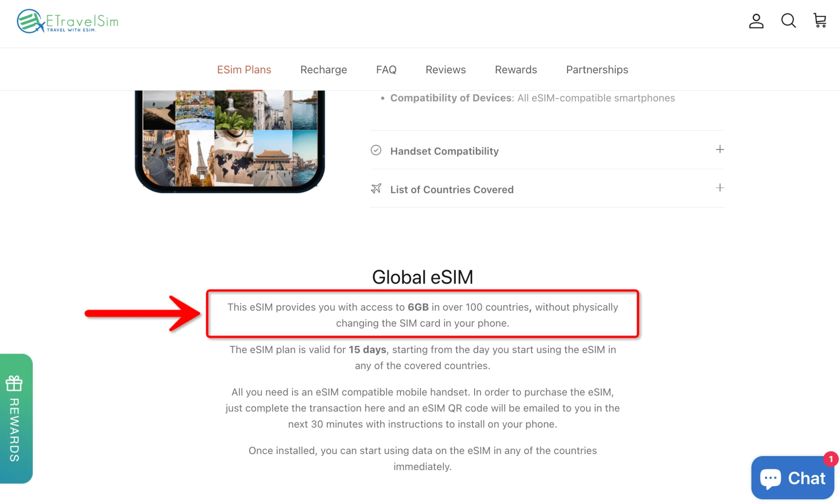This screenshot has height=504, width=840.
Task: Navigate to the FAQ tab
Action: coord(386,70)
